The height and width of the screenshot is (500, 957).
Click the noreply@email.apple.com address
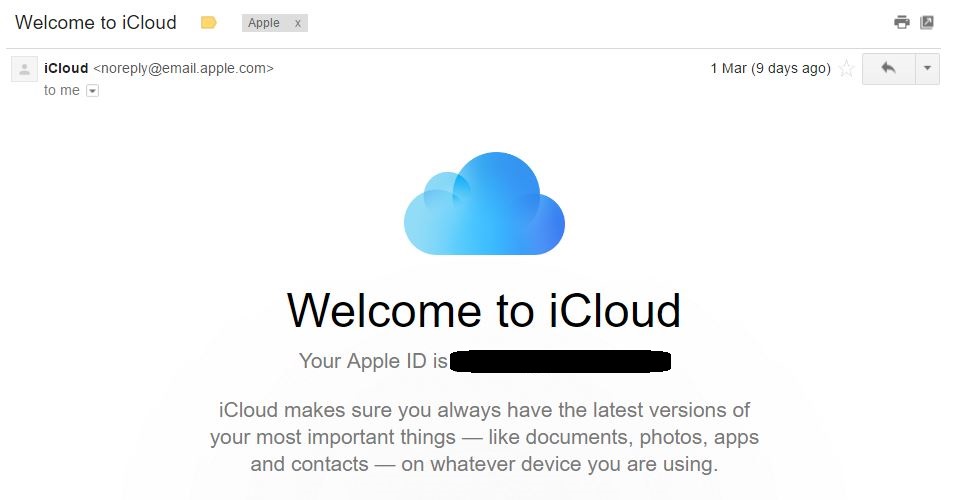183,68
